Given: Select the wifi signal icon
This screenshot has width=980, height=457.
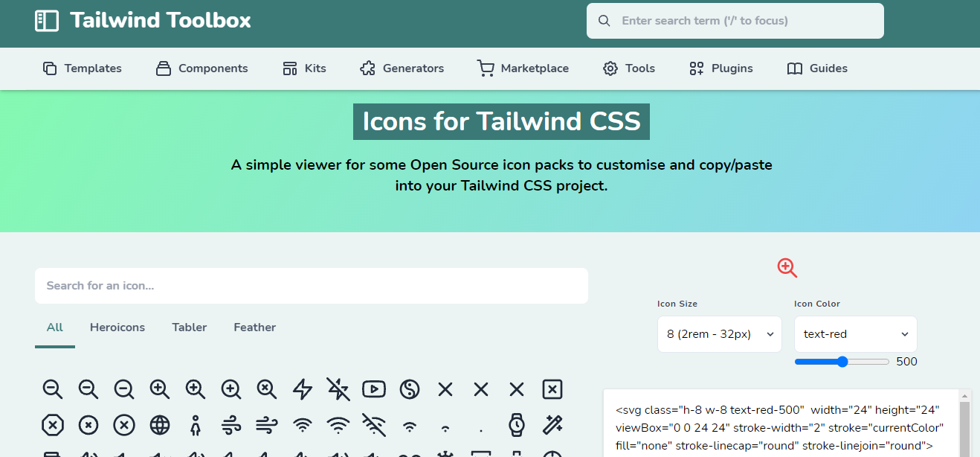Looking at the screenshot, I should point(303,425).
